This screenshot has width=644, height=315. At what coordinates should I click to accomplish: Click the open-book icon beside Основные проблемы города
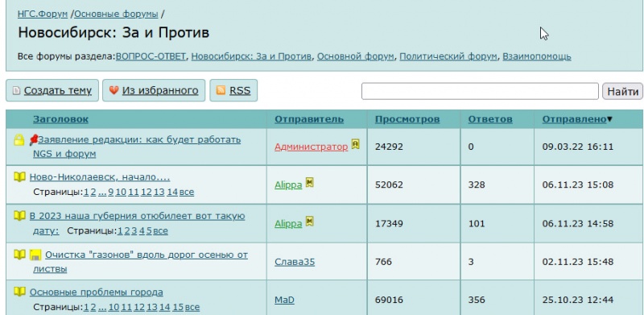click(x=19, y=292)
